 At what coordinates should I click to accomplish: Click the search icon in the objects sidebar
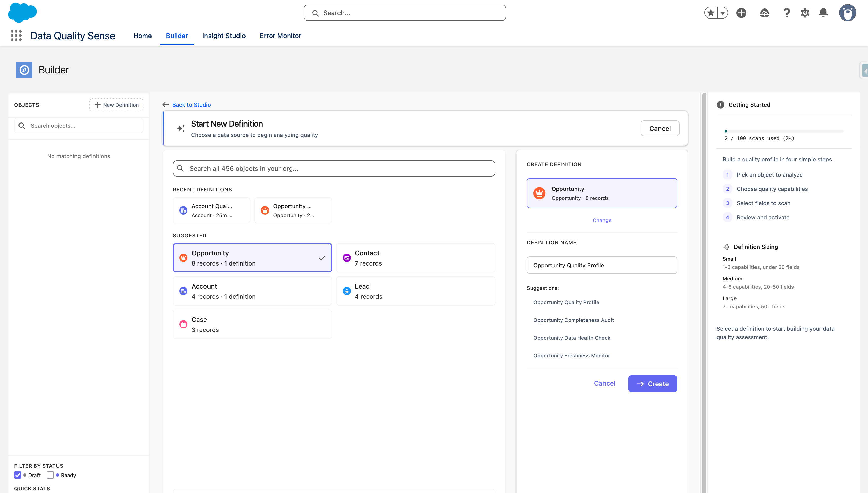pyautogui.click(x=22, y=126)
